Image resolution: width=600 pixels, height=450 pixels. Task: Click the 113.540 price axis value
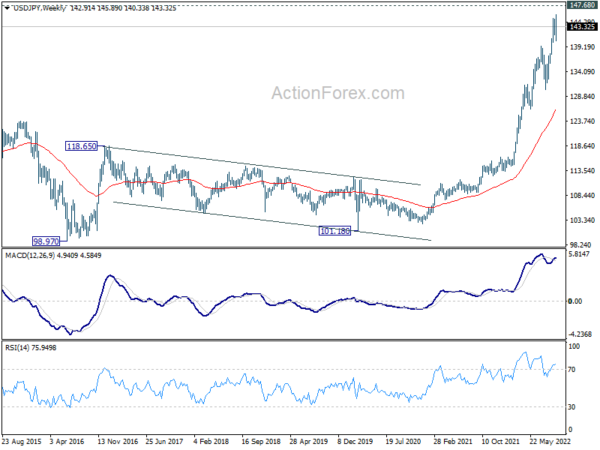pos(582,171)
